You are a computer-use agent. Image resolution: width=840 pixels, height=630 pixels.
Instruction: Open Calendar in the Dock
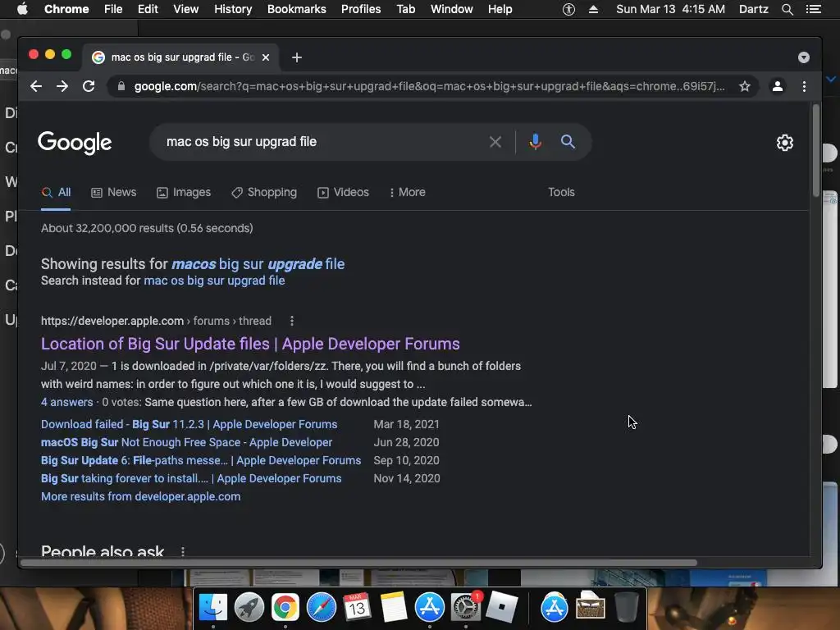358,608
